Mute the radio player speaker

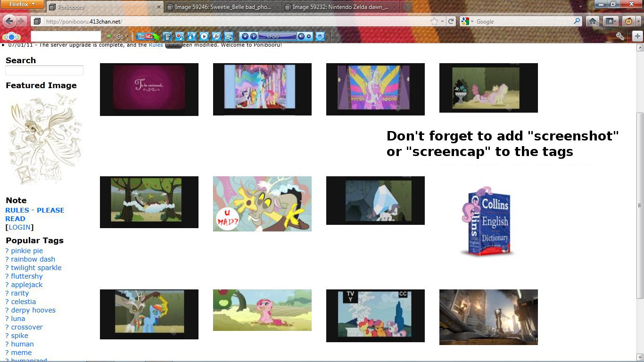pyautogui.click(x=301, y=36)
